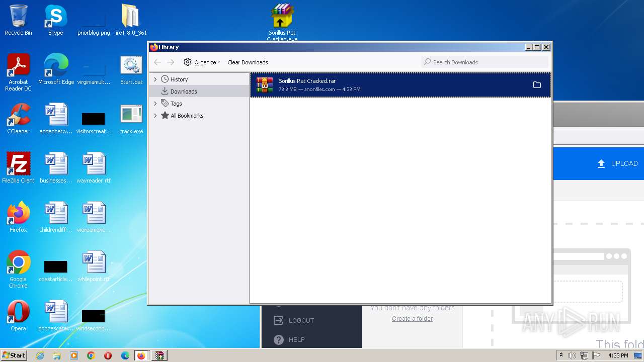Select the wereameric... Word document
Viewport: 644px width, 362px height.
coord(94,217)
